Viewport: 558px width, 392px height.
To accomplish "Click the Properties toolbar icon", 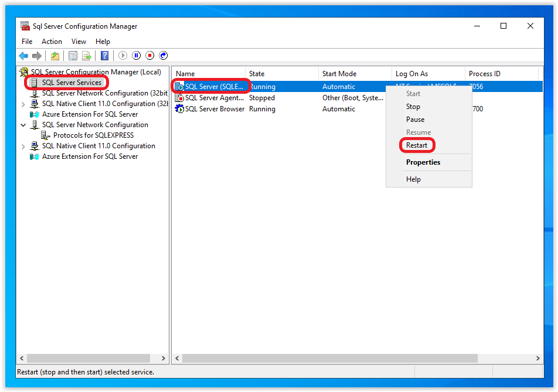I will pos(73,56).
